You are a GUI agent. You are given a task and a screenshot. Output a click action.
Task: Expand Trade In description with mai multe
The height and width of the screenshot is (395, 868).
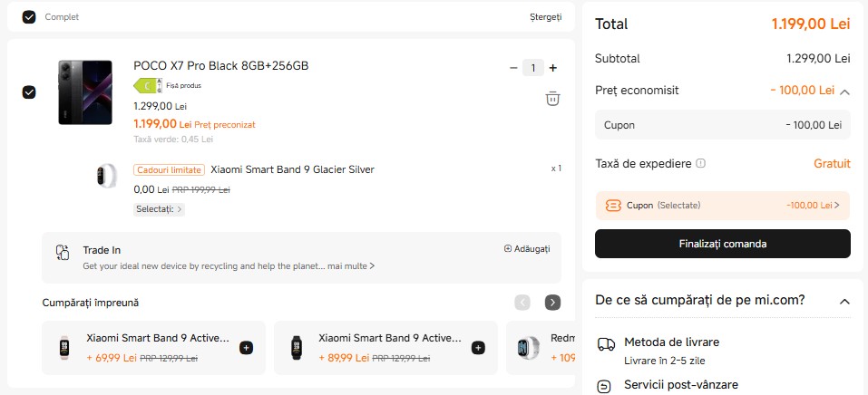point(351,266)
